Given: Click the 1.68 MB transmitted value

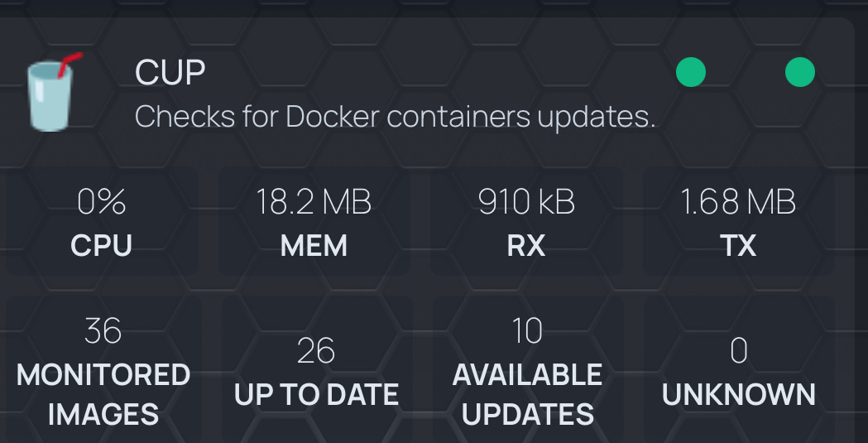Looking at the screenshot, I should (739, 202).
